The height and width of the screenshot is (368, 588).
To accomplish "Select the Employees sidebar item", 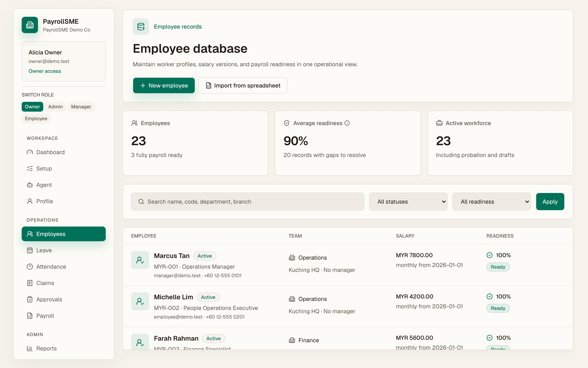I will point(64,234).
